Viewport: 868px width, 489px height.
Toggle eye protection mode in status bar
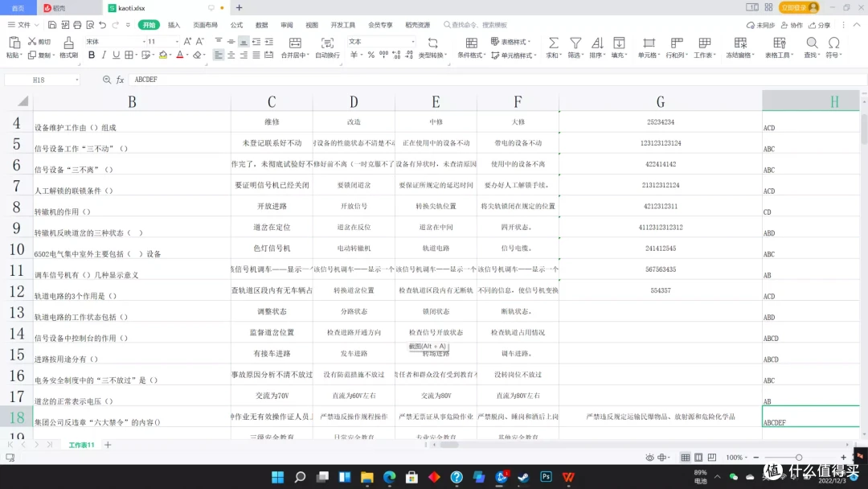649,458
